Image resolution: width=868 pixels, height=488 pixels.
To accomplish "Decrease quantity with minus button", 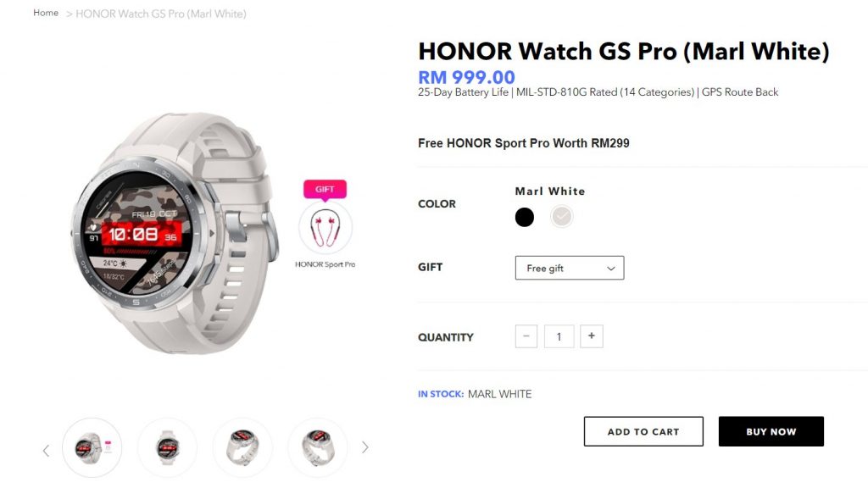I will coord(526,335).
